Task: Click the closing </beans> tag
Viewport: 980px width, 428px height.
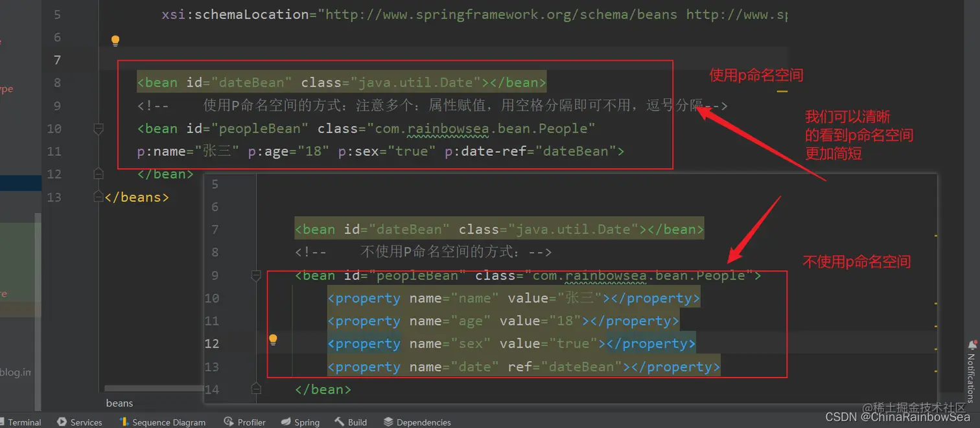Action: pos(137,197)
